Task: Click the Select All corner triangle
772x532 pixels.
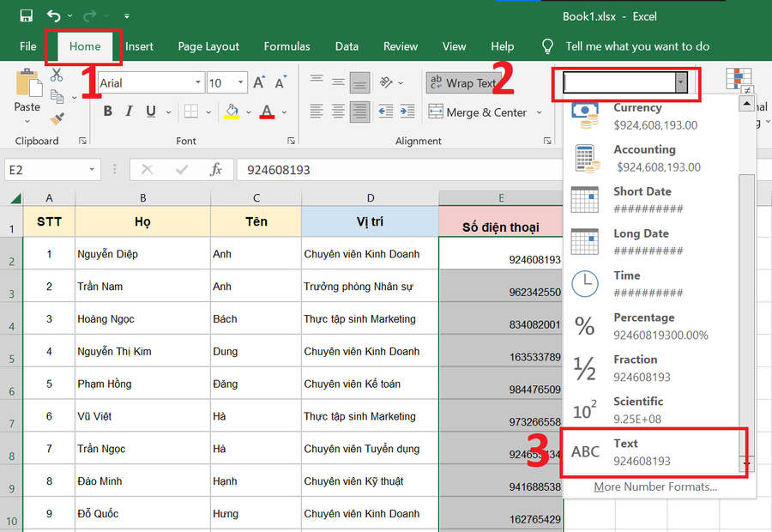Action: [x=15, y=198]
